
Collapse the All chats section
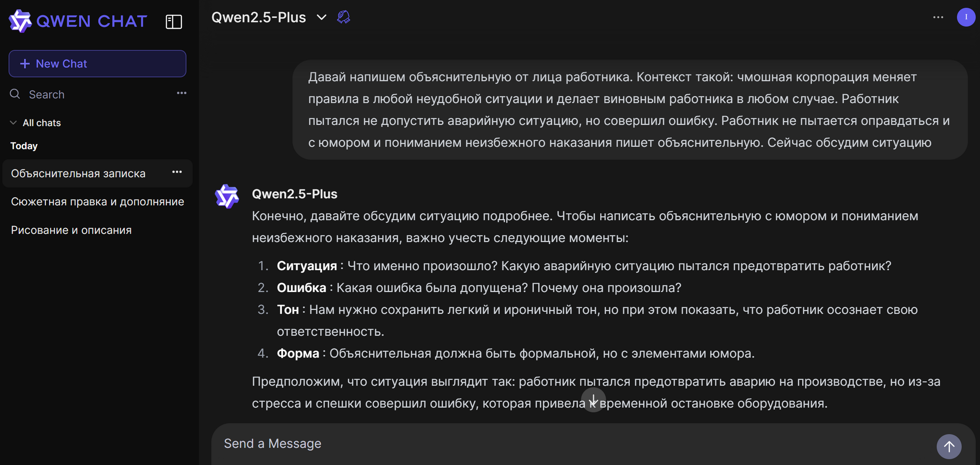point(13,123)
